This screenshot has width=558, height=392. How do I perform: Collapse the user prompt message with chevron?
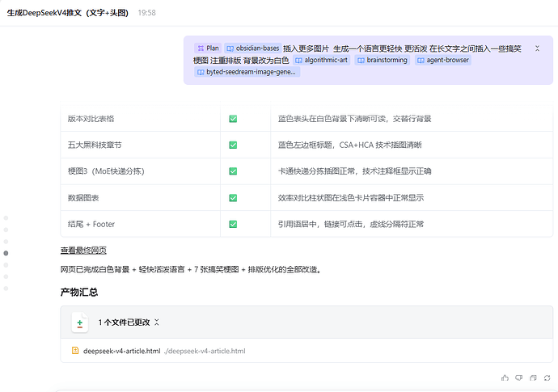pyautogui.click(x=538, y=48)
